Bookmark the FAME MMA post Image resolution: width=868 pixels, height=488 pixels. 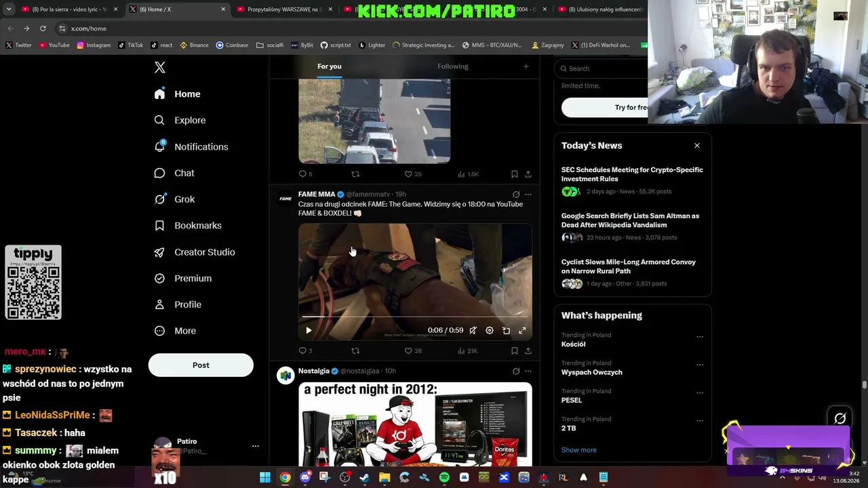point(514,350)
